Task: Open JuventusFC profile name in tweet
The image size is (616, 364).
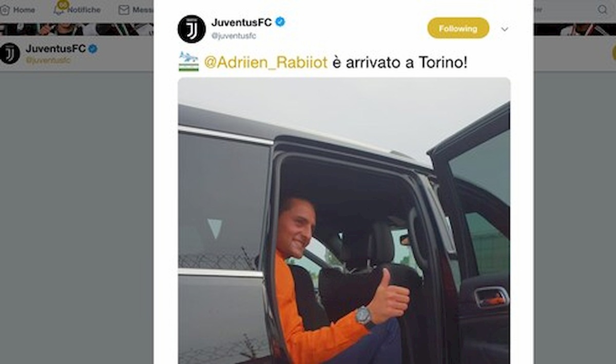Action: 241,22
